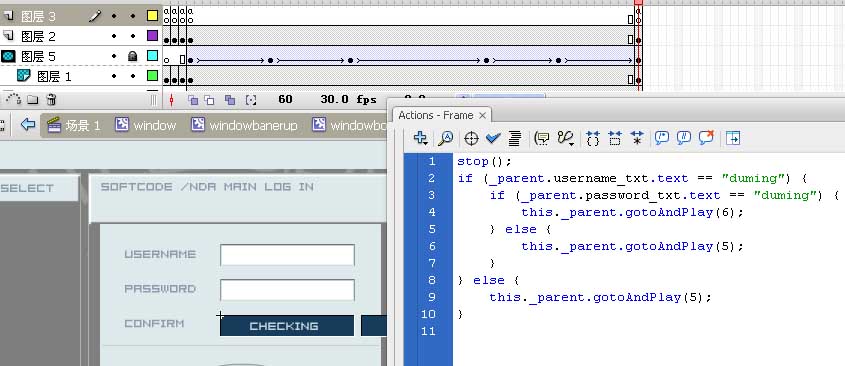Select the Actions - Frame tab

tap(436, 115)
